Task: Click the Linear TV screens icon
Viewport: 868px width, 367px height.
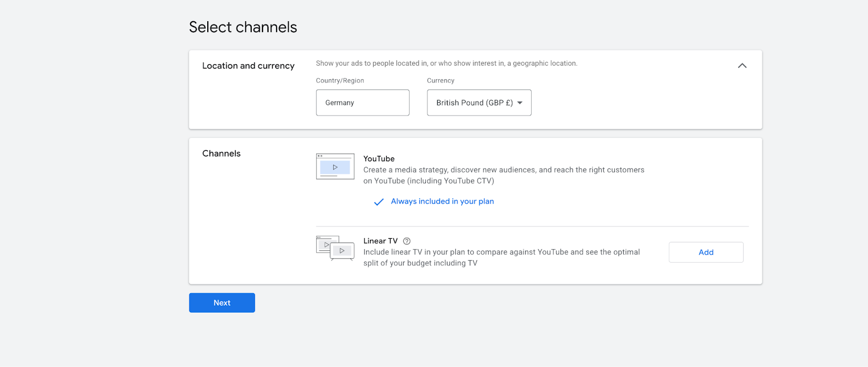Action: tap(335, 248)
